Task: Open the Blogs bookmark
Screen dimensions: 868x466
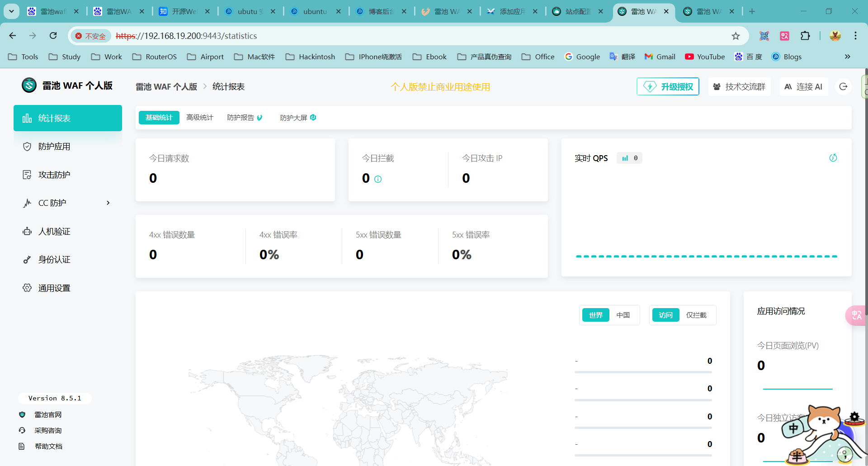Action: coord(787,57)
